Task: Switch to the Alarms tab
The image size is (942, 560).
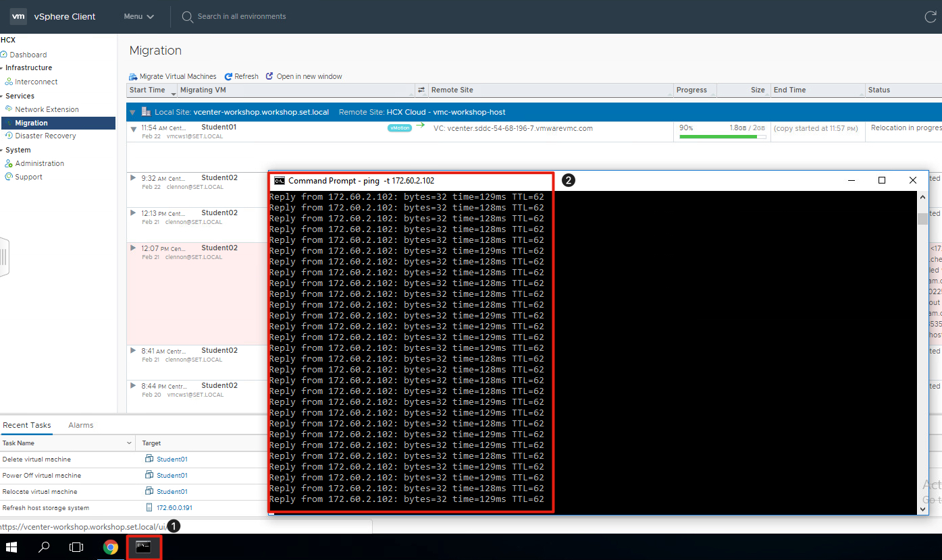Action: [80, 425]
